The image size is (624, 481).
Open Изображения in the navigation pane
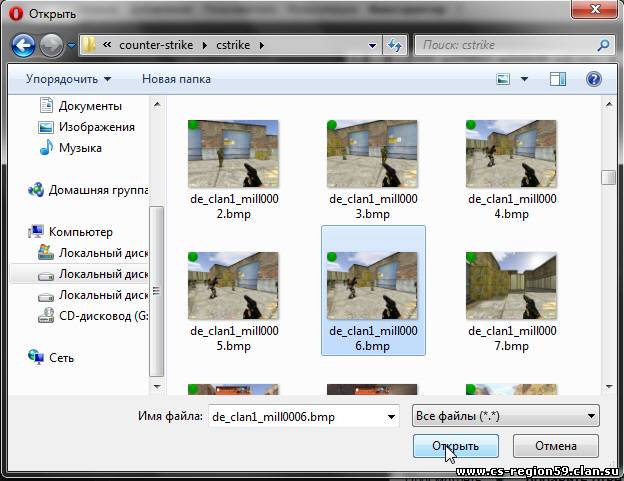pyautogui.click(x=97, y=127)
